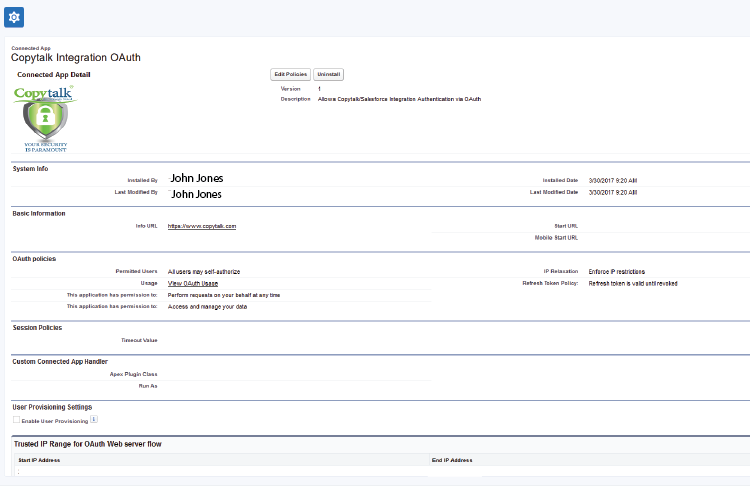Click the Copytalk Integration OAuth page title

point(76,57)
